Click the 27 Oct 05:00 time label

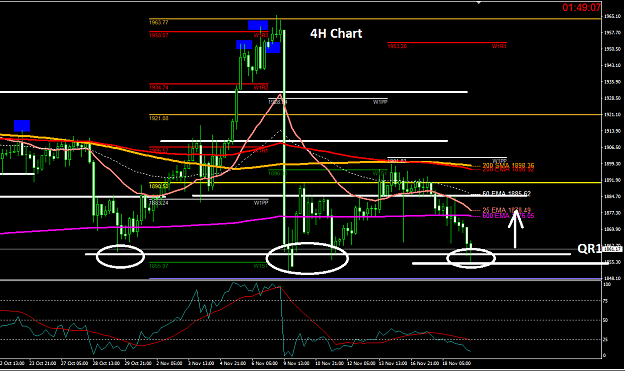tap(74, 363)
